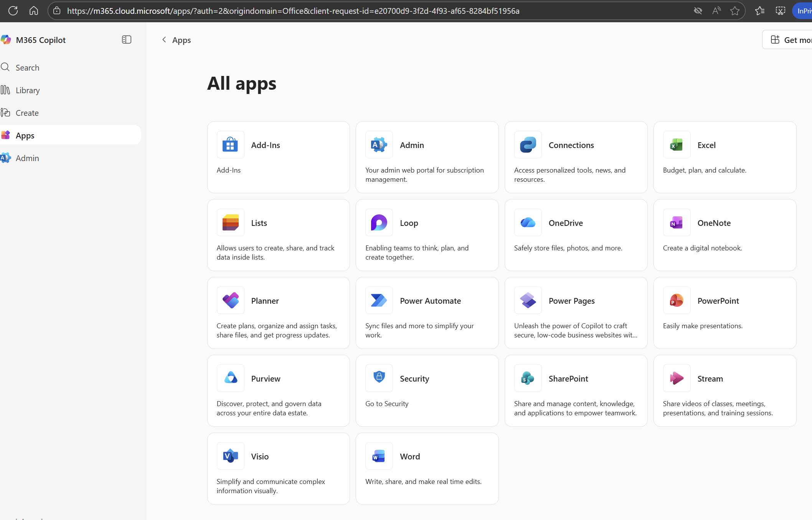This screenshot has width=812, height=520.
Task: Open the Power Automate icon
Action: coord(379,301)
